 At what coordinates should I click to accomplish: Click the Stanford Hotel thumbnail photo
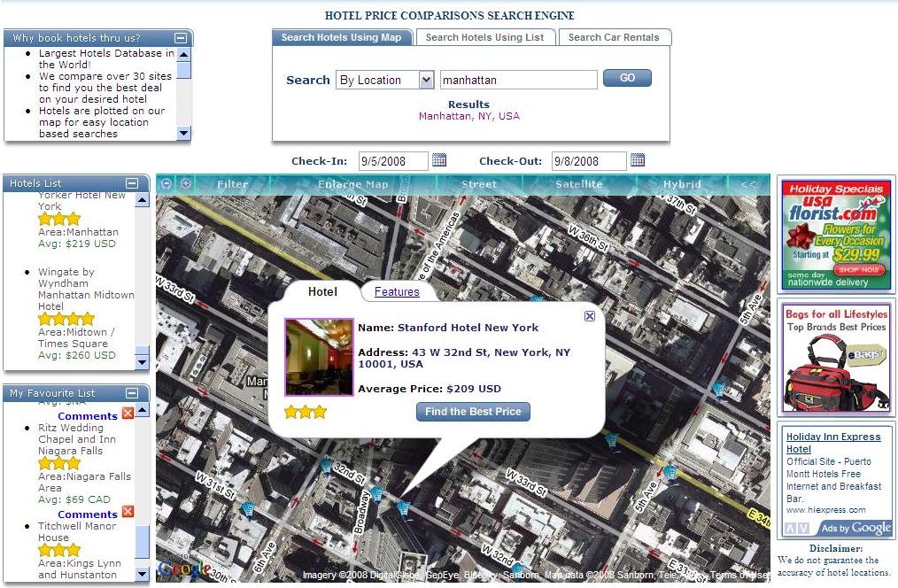(x=319, y=357)
